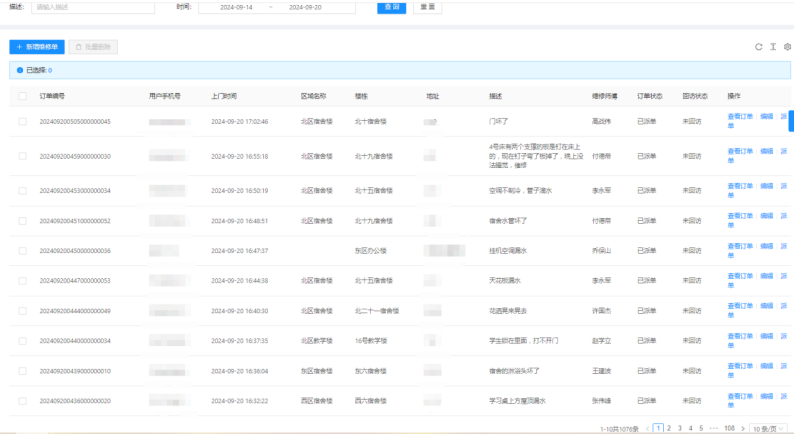The width and height of the screenshot is (794, 434).
Task: Check the box for order ending 0045
Action: tap(22, 121)
